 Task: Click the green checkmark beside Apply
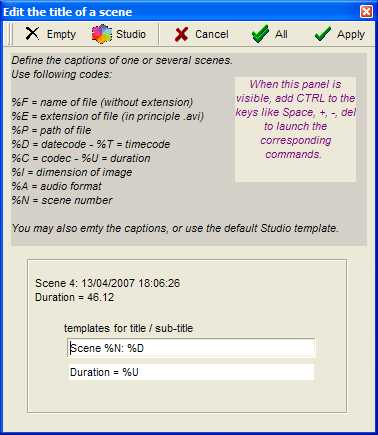tap(323, 34)
